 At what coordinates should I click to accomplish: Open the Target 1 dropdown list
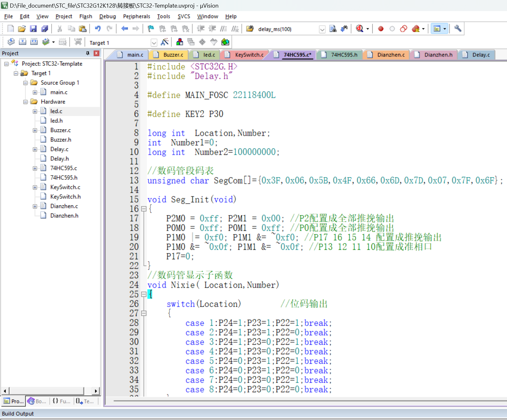154,43
